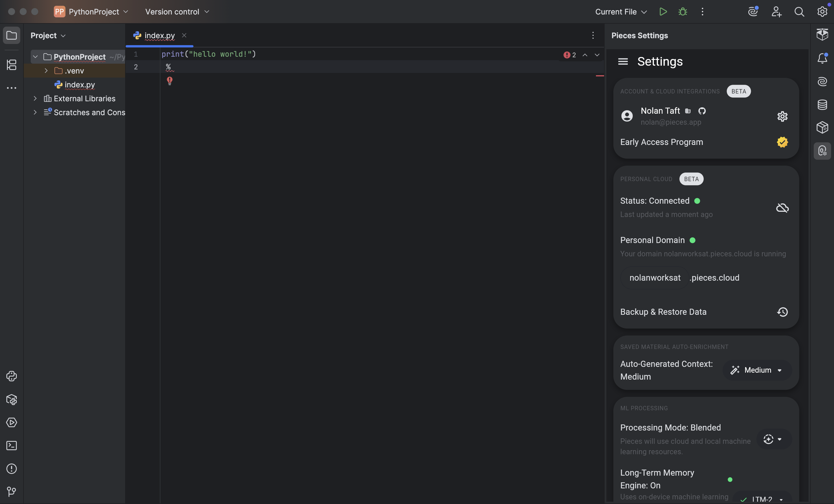834x504 pixels.
Task: Open the Notifications bell
Action: point(822,58)
